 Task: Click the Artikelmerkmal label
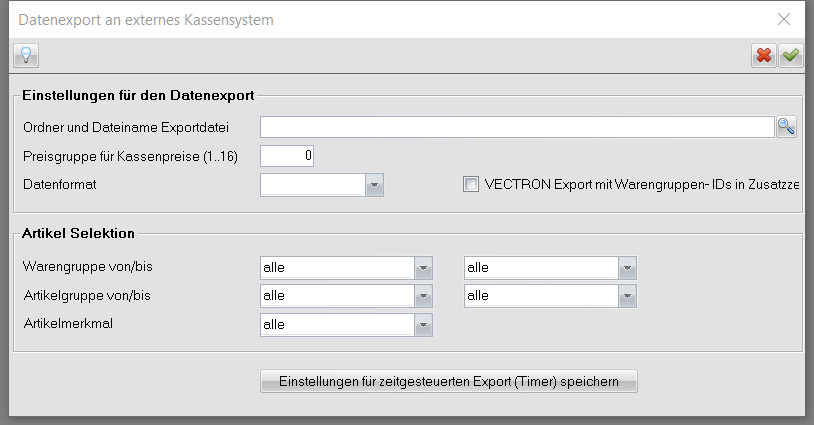coord(68,323)
